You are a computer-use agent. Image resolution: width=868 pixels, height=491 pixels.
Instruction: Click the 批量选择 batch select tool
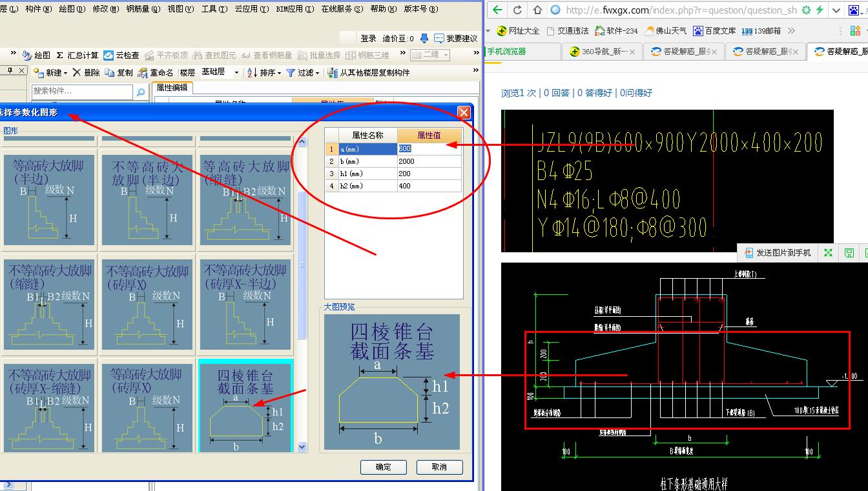[320, 55]
